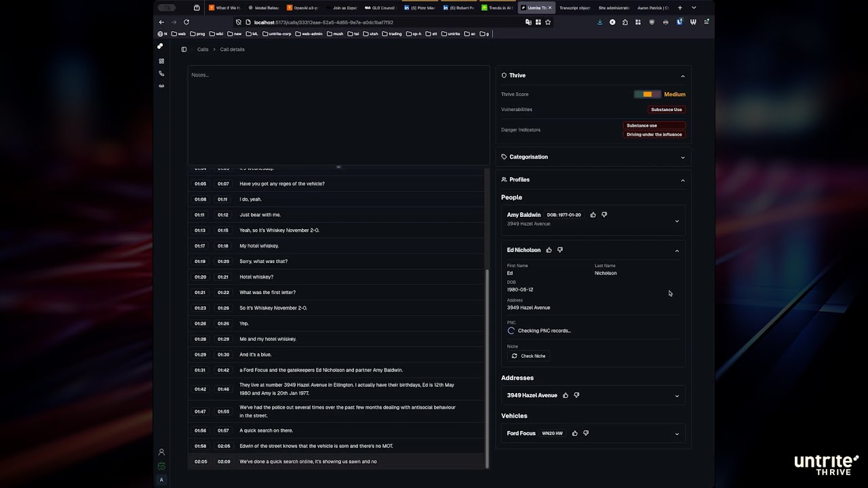Open 'untrite-corp' bookmarks folder

(x=277, y=33)
